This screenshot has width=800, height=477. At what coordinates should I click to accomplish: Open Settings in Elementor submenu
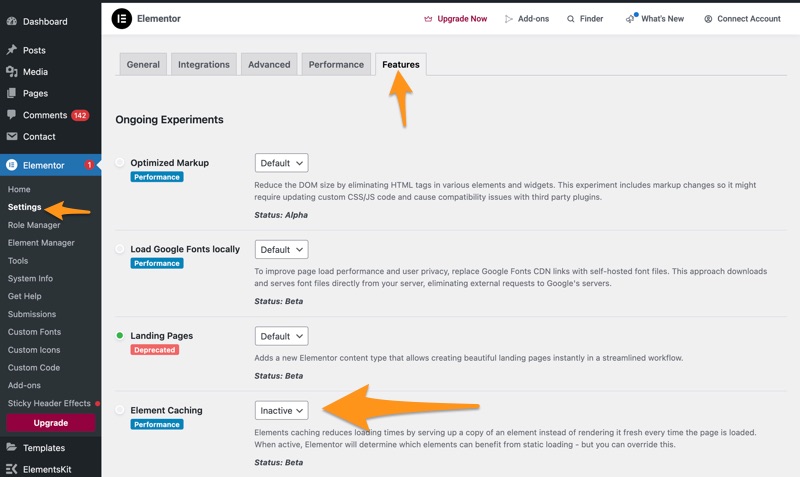(24, 207)
